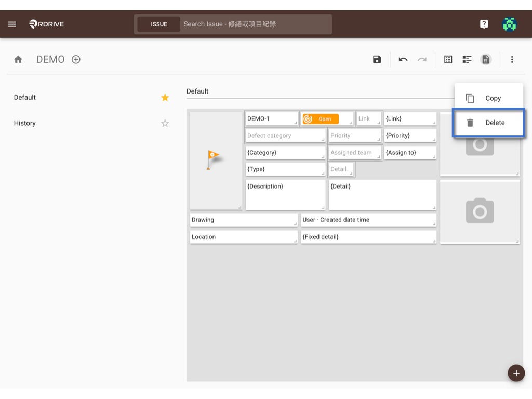532x399 pixels.
Task: Unfavorite the Default template star
Action: [x=165, y=97]
